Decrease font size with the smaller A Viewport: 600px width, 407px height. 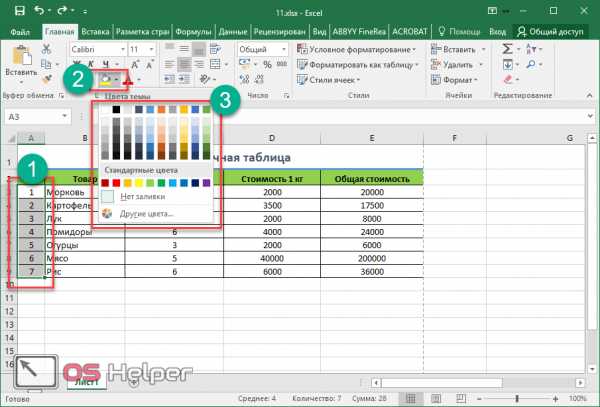coord(149,65)
